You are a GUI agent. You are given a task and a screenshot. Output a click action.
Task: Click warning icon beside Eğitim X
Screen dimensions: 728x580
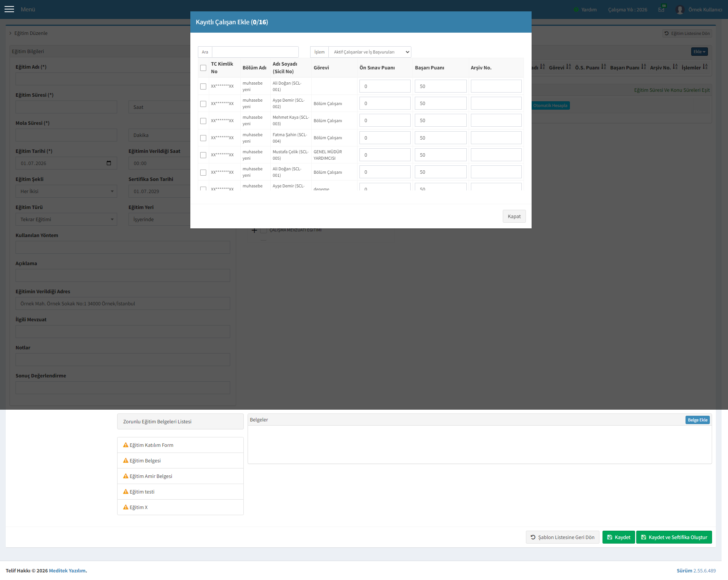click(126, 507)
